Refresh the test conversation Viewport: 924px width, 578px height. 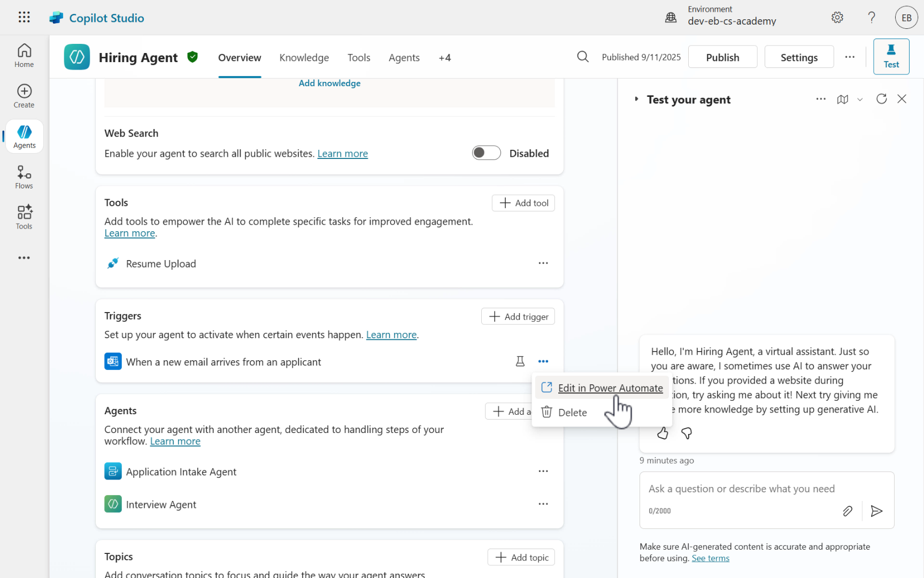tap(881, 99)
